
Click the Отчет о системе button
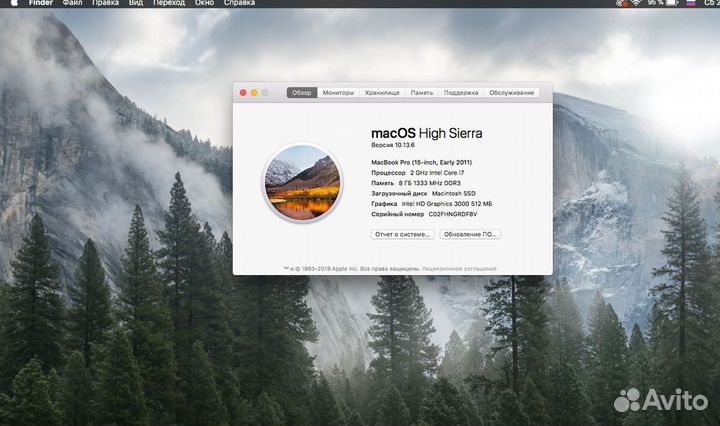coord(402,234)
